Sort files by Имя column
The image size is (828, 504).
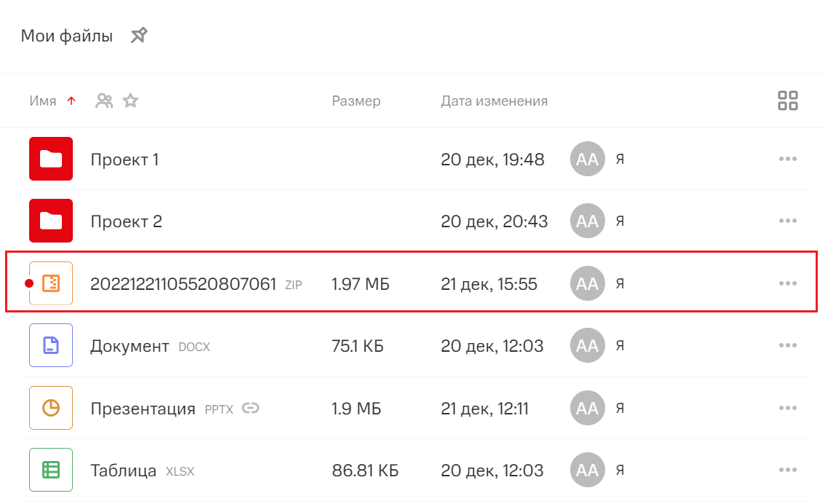click(43, 101)
